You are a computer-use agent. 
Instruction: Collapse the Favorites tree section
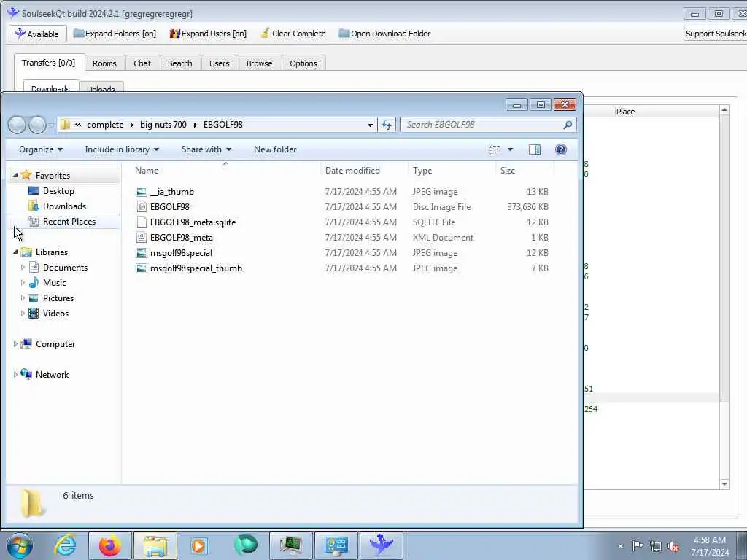point(15,175)
